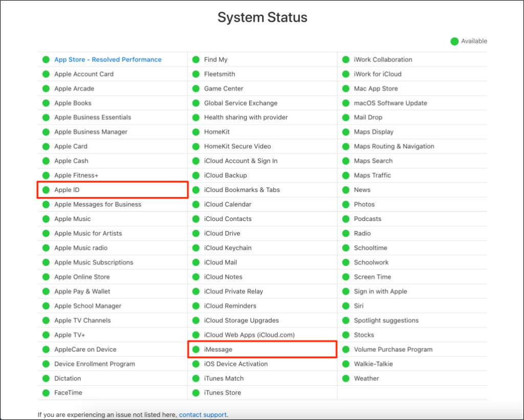This screenshot has height=420, width=524.
Task: Click the status dot next to Weather
Action: (x=346, y=378)
